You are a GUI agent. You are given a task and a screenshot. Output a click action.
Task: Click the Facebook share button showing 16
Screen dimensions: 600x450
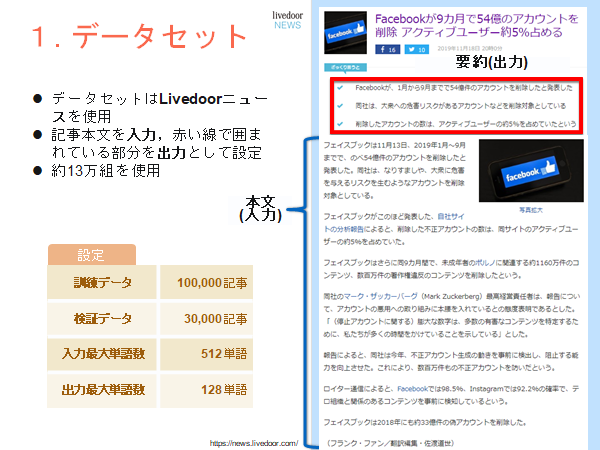click(x=388, y=49)
